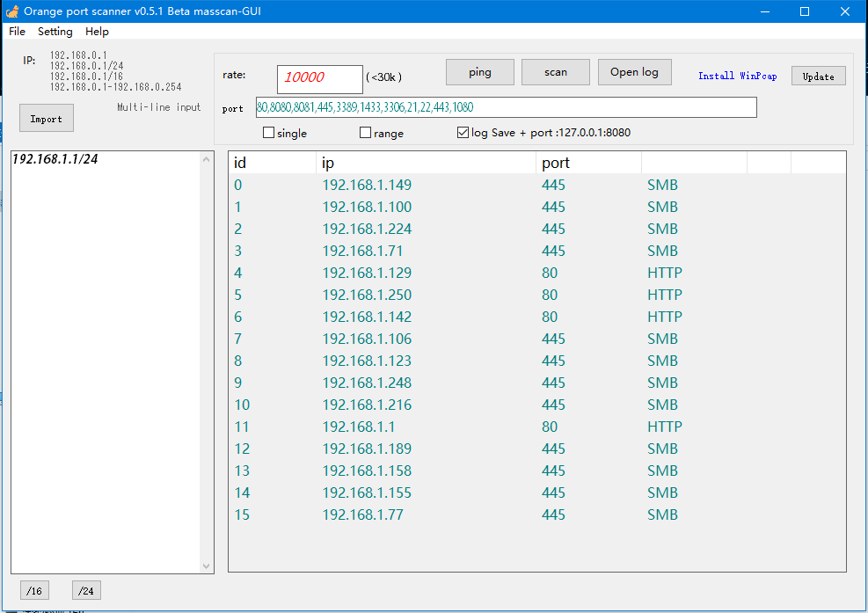
Task: Start scanning with the scan button
Action: [555, 72]
